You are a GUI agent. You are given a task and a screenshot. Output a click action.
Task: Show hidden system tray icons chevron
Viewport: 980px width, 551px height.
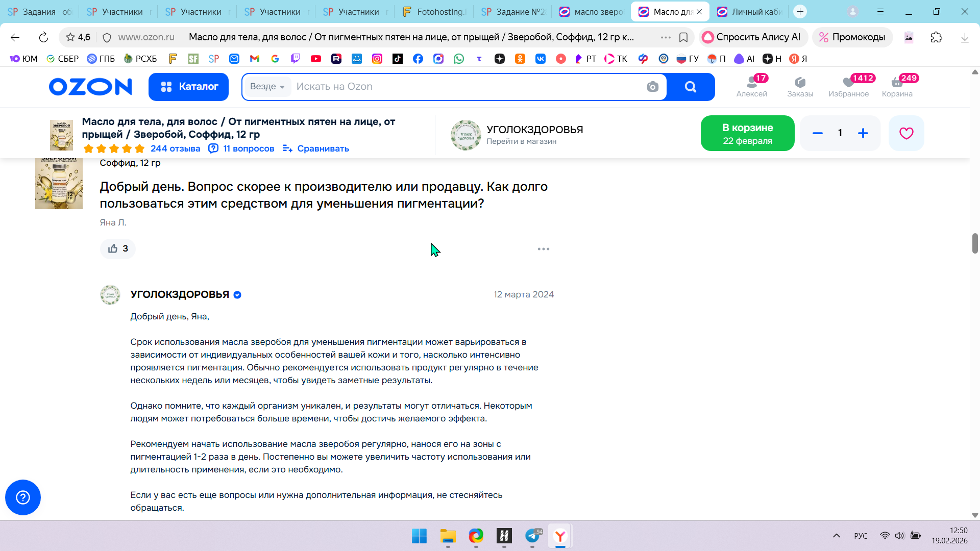click(836, 536)
